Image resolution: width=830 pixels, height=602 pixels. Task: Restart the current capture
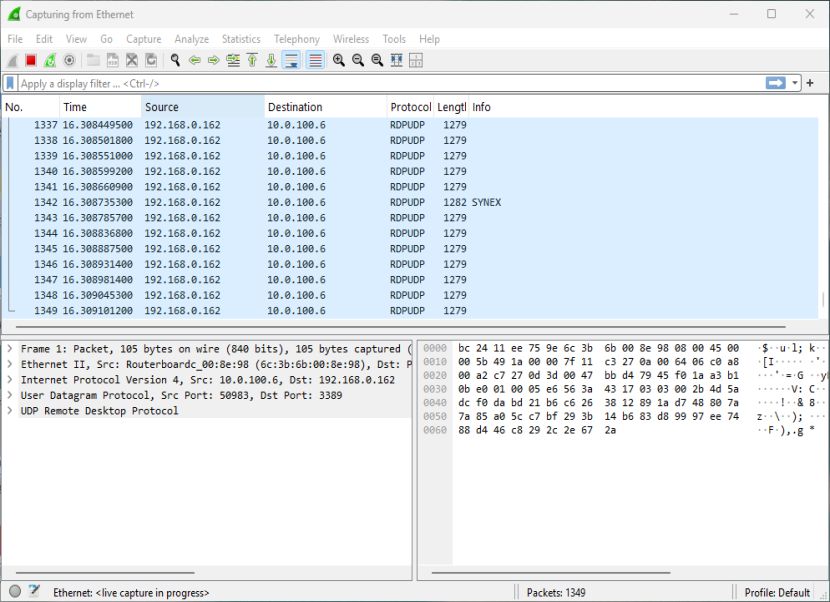(50, 60)
